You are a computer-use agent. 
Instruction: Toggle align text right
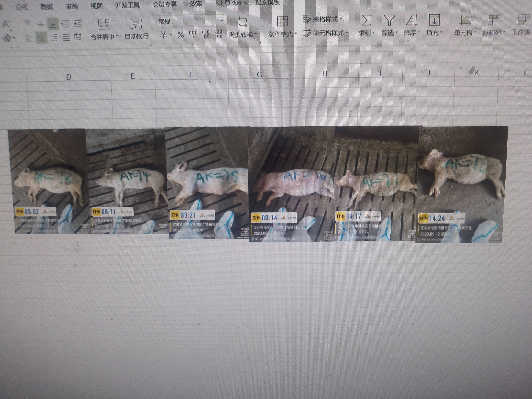[x=54, y=38]
